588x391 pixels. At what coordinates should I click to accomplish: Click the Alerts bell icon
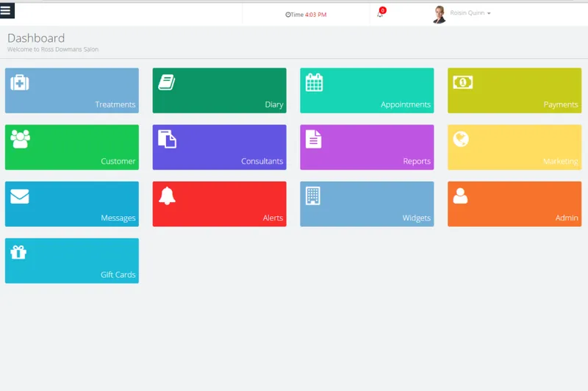click(167, 195)
